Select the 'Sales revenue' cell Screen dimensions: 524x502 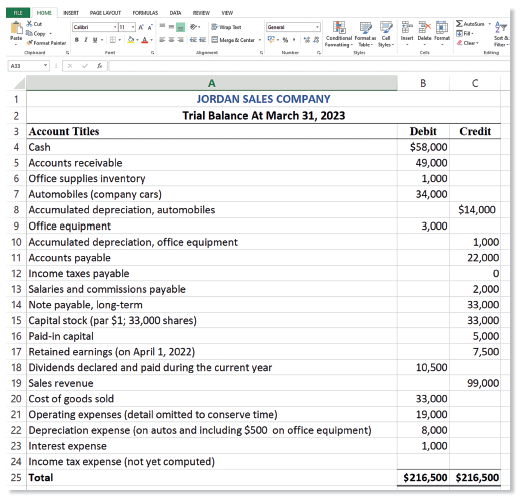(212, 383)
